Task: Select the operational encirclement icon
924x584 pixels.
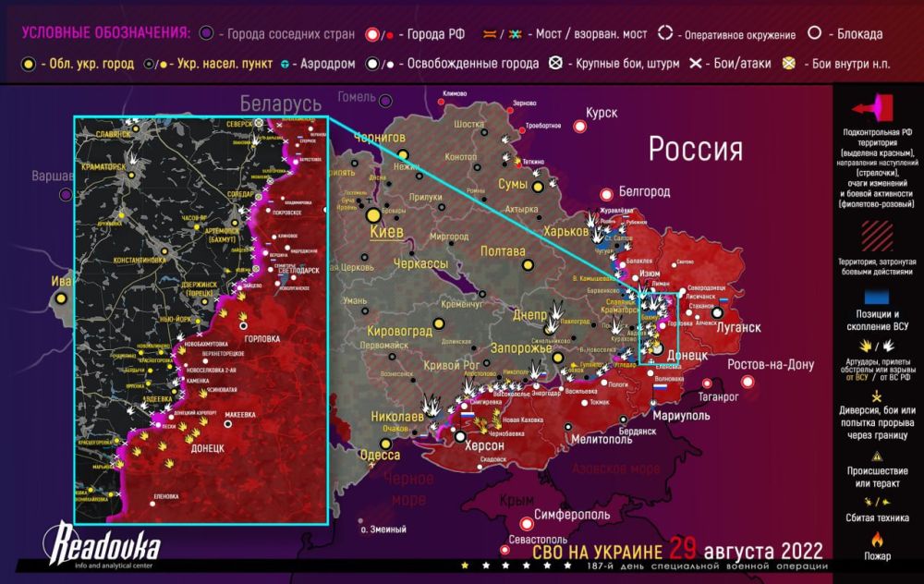Action: pos(666,30)
